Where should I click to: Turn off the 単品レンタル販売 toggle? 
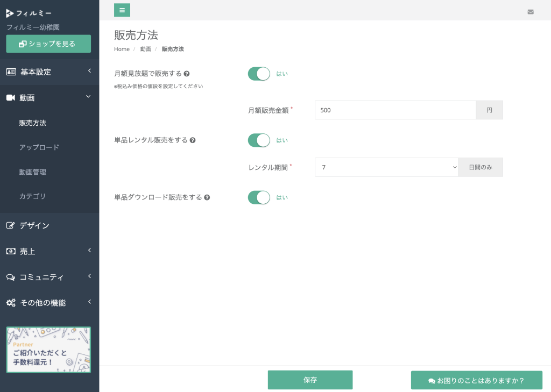coord(259,140)
